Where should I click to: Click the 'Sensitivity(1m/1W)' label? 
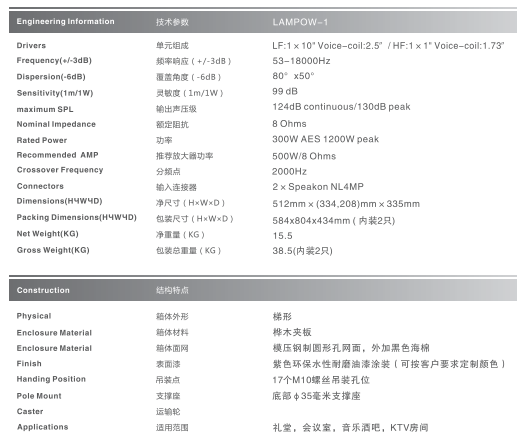(55, 93)
